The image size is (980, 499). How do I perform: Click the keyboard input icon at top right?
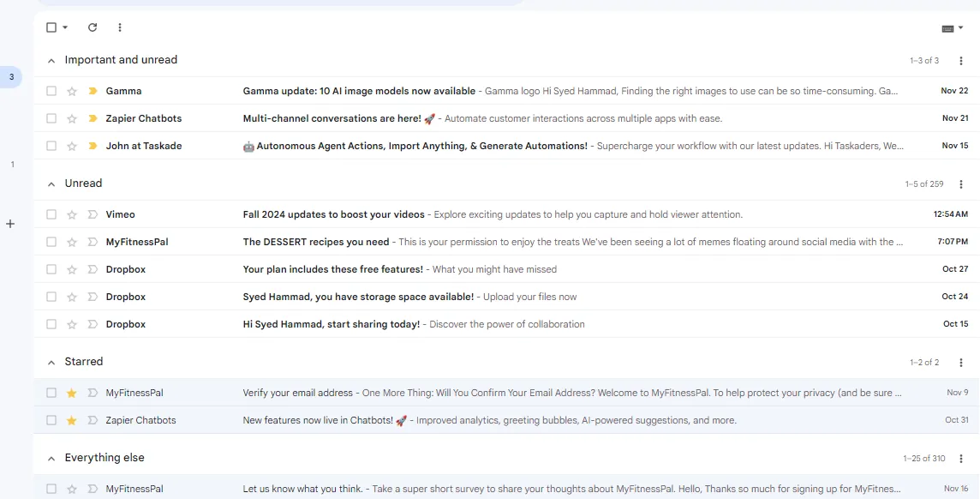click(949, 27)
